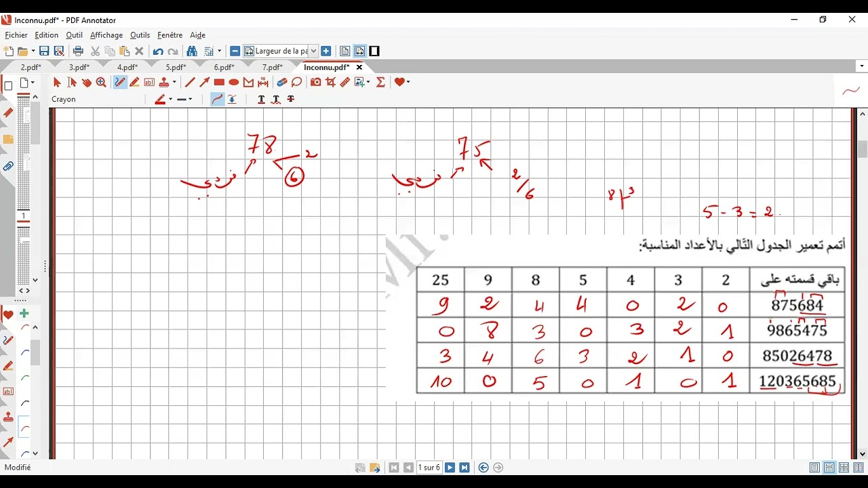This screenshot has height=488, width=868.
Task: Select the Pen (Crayon) tool
Action: pos(120,82)
